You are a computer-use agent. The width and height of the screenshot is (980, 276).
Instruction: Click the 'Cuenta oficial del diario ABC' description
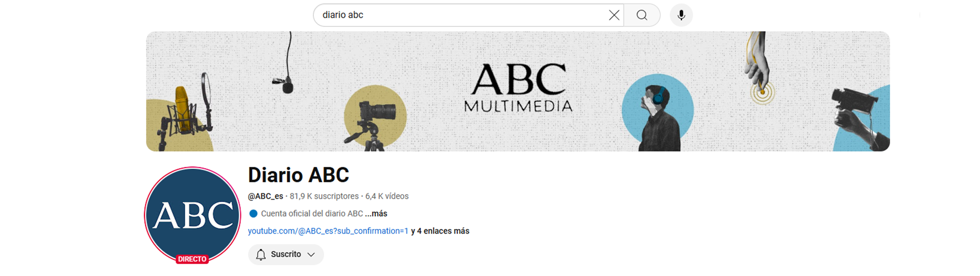click(x=312, y=214)
